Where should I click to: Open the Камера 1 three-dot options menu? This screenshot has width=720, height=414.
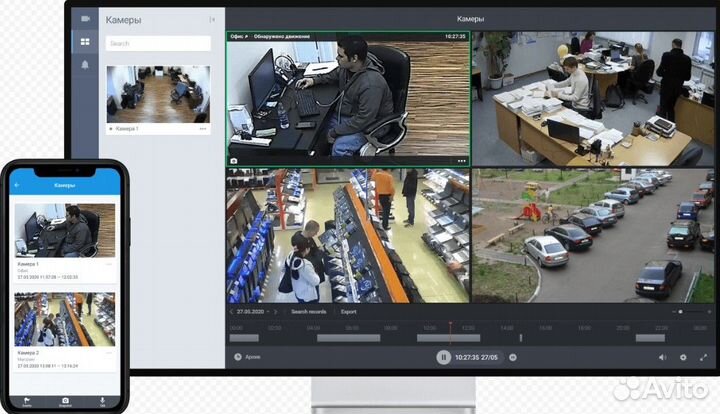click(203, 129)
